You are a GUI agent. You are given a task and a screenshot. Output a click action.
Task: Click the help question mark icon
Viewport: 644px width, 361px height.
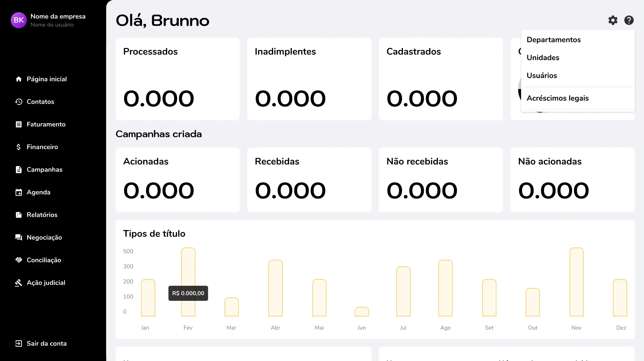[x=629, y=20]
